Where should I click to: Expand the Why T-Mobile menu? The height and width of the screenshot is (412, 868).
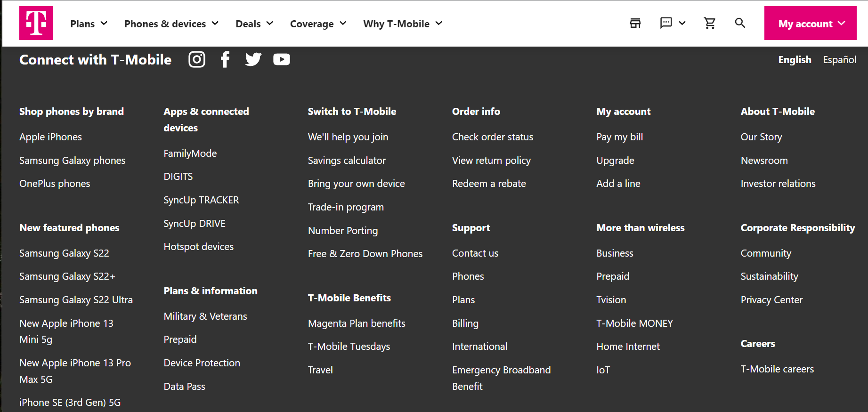(403, 24)
